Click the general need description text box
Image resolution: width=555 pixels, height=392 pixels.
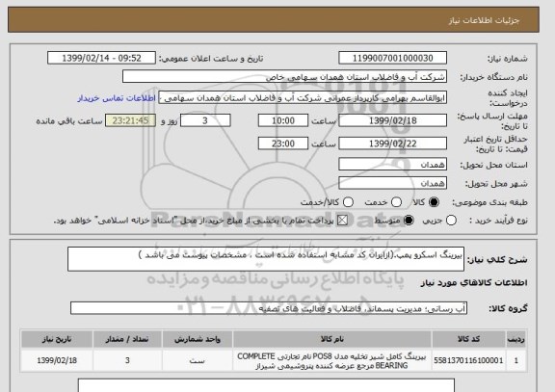266,259
